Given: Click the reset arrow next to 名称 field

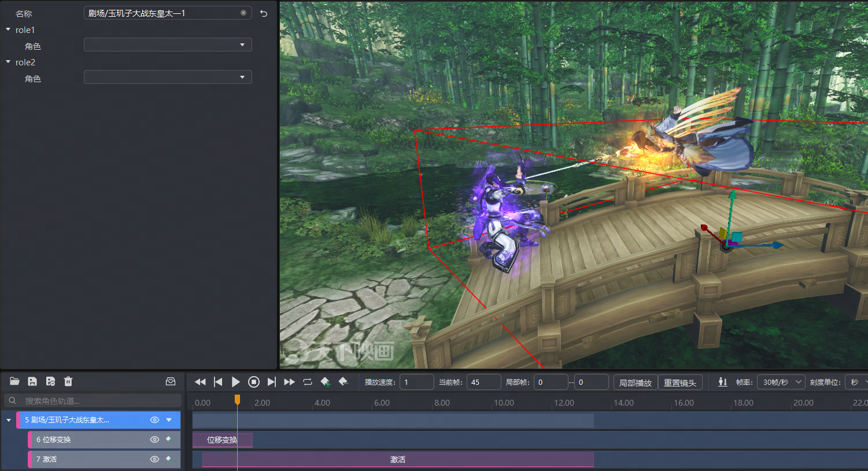Looking at the screenshot, I should [264, 13].
